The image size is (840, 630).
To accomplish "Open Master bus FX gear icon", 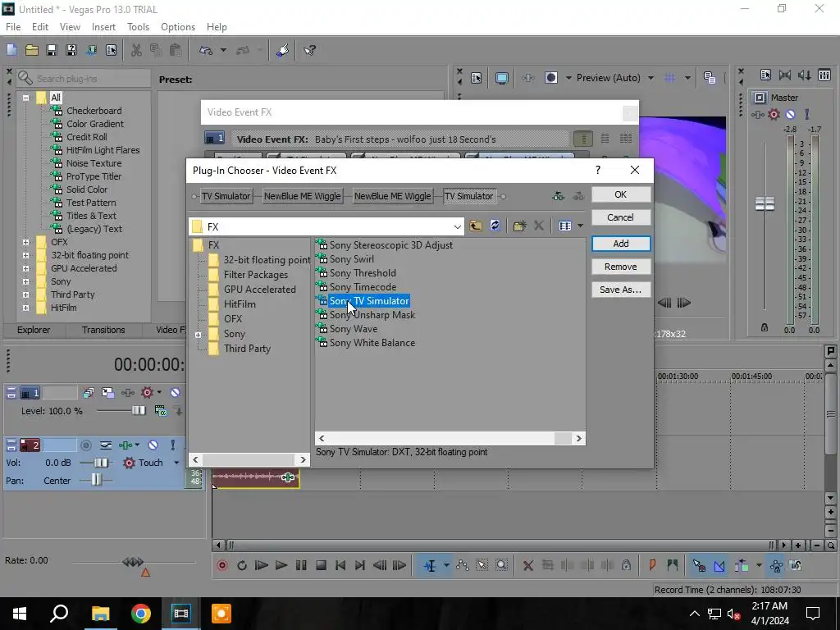I will point(774,114).
